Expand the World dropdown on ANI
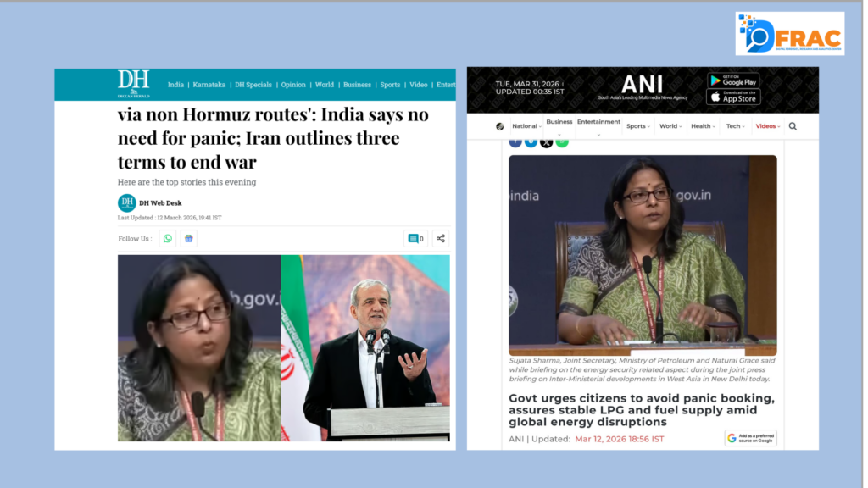868x488 pixels. (x=670, y=126)
